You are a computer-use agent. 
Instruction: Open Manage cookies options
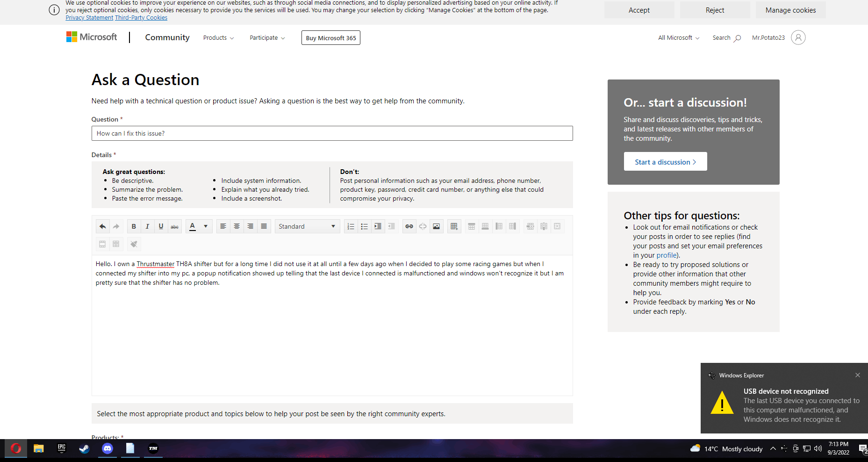click(x=790, y=10)
